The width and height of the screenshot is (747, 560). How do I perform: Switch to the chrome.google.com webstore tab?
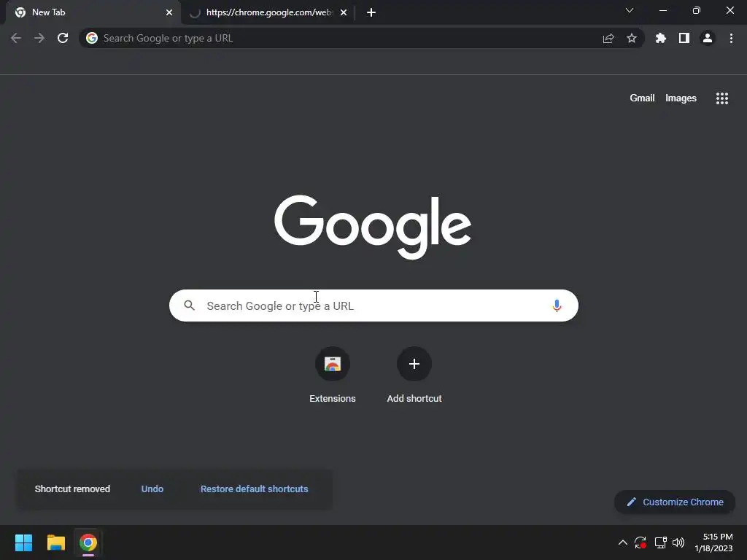pyautogui.click(x=269, y=12)
